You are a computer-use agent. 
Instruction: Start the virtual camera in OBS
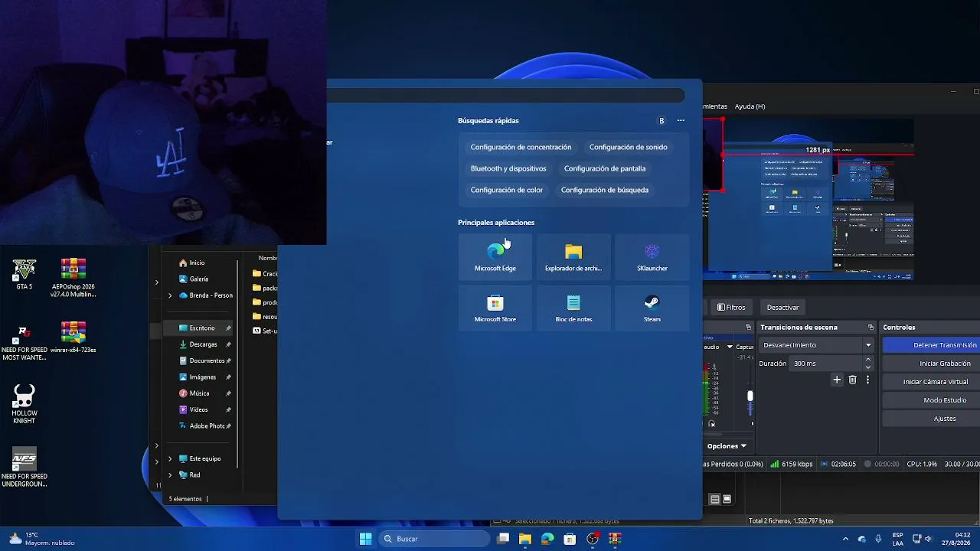tap(931, 382)
